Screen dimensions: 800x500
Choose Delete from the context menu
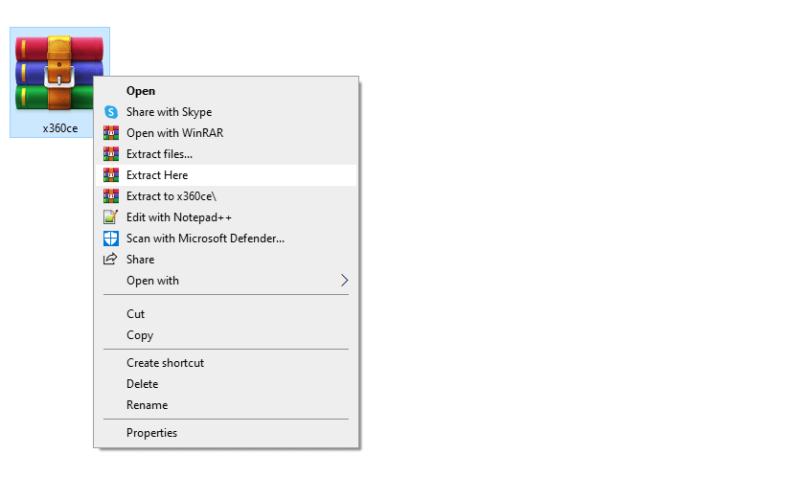[226, 384]
